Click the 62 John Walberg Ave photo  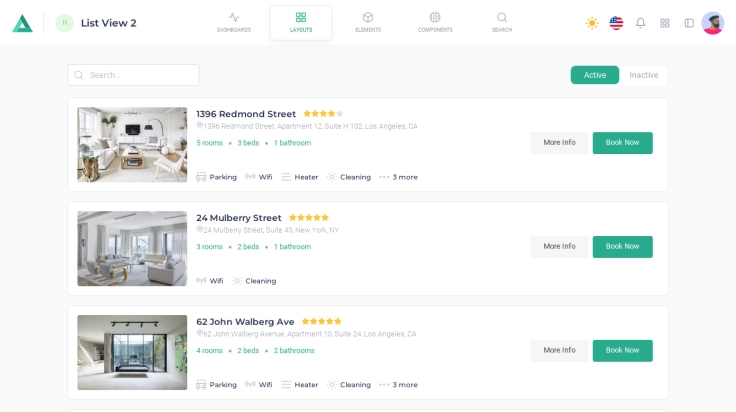[132, 352]
